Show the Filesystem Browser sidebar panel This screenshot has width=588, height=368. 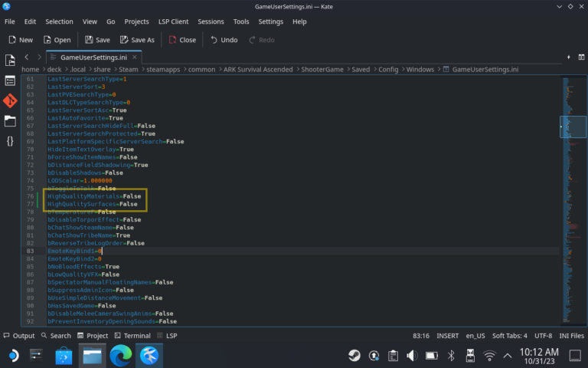10,120
